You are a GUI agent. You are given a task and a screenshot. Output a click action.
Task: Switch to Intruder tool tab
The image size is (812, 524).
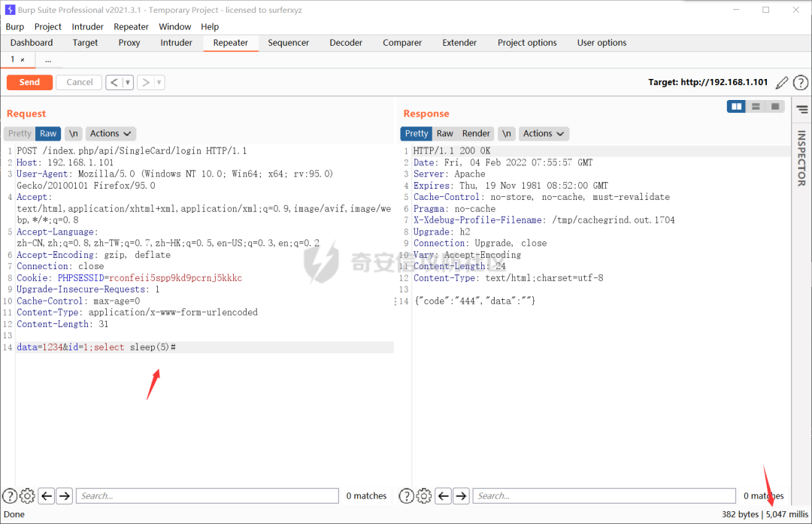(x=176, y=43)
